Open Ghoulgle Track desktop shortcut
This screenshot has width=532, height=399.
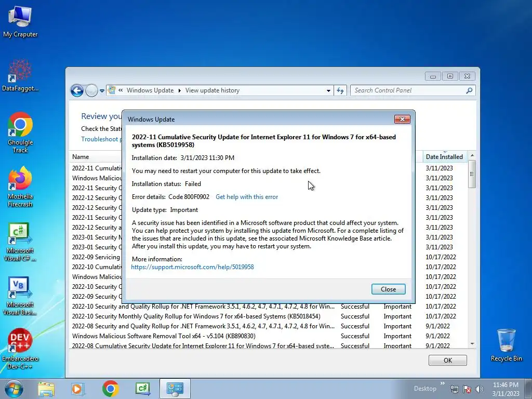[x=20, y=132]
